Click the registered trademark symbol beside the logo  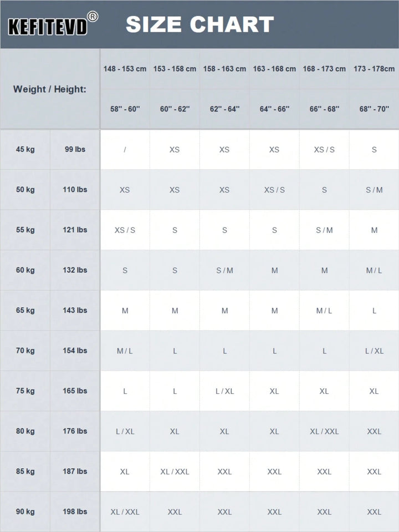coord(93,17)
